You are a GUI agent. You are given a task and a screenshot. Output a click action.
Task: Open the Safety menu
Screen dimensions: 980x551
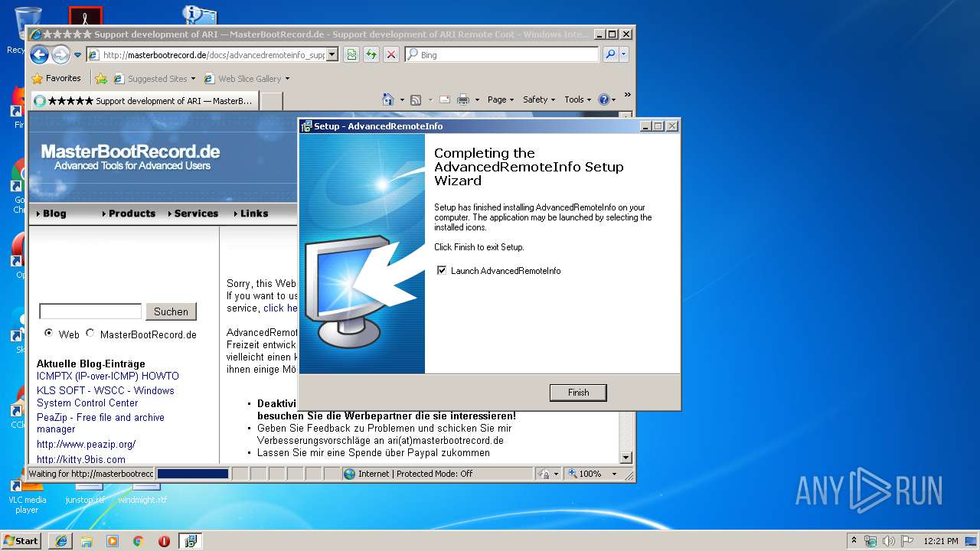[x=539, y=99]
